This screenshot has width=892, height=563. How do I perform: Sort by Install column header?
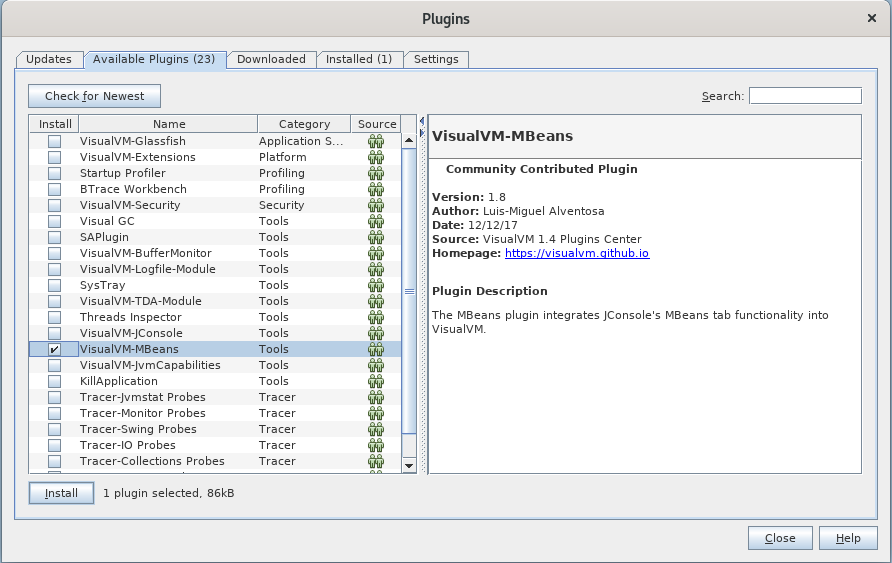click(x=55, y=124)
